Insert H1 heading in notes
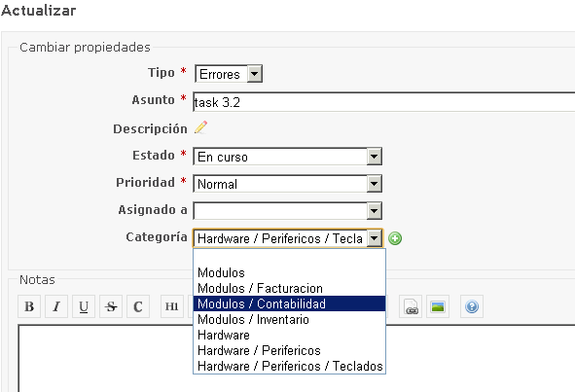This screenshot has width=575, height=392. pos(171,306)
